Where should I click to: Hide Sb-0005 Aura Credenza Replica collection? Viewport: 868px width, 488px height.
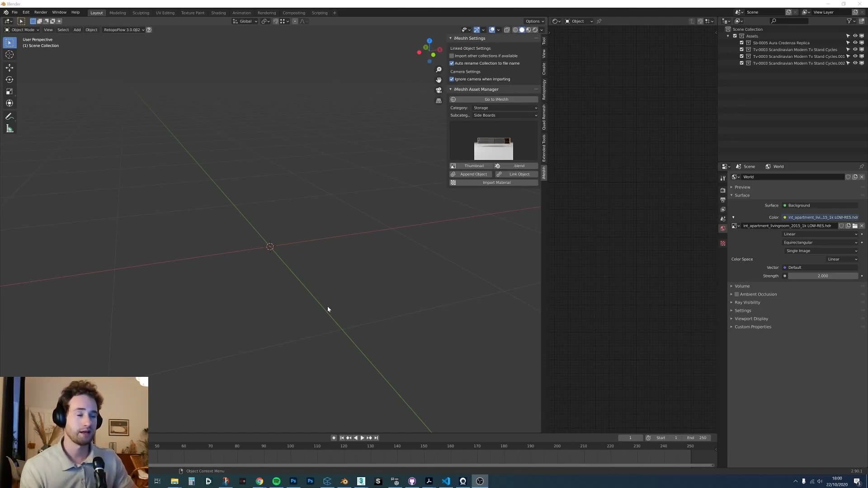855,43
